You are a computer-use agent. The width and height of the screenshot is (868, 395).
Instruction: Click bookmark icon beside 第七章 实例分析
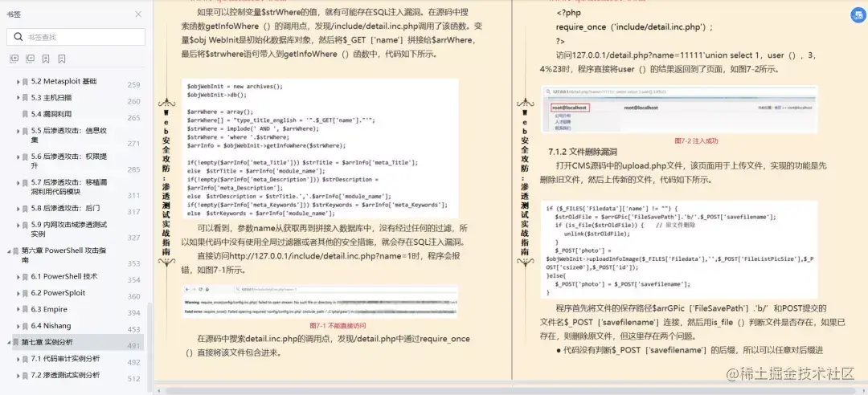(x=16, y=343)
